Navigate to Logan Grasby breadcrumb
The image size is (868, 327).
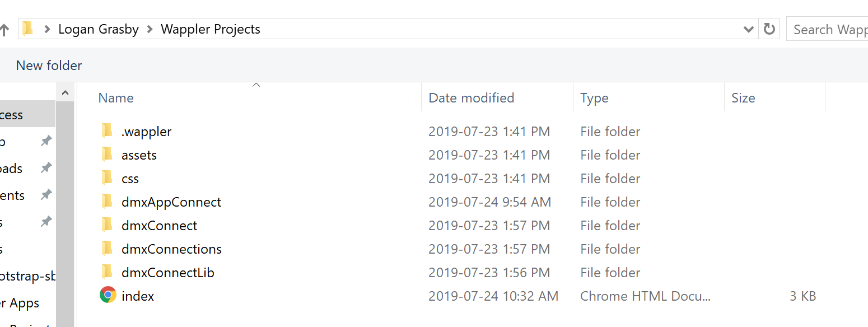pos(99,29)
